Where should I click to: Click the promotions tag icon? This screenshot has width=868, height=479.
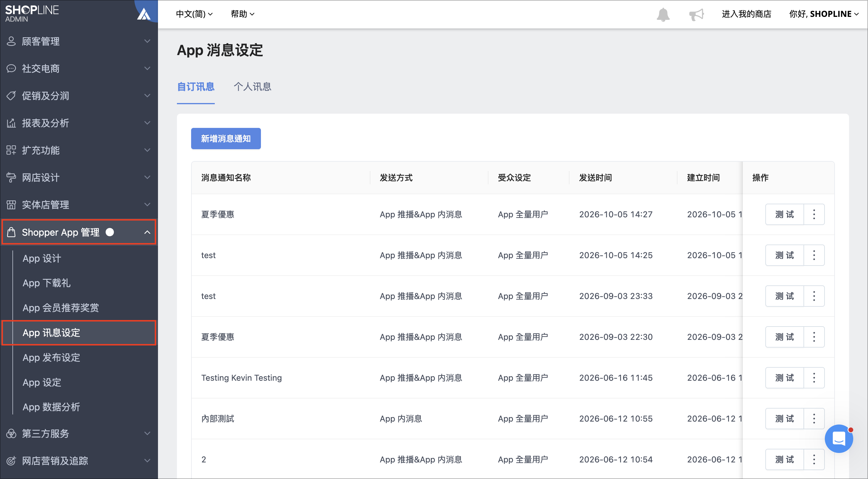click(x=11, y=96)
